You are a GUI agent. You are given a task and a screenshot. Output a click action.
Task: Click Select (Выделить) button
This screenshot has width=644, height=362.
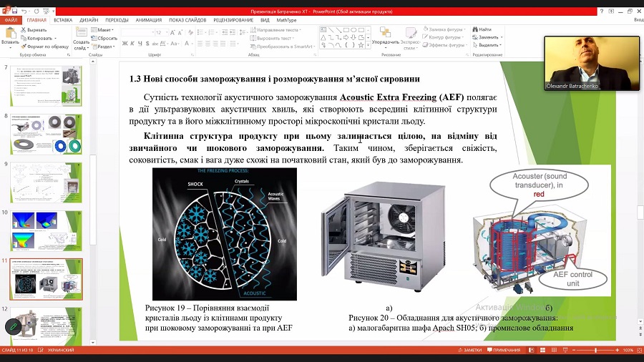tap(487, 45)
